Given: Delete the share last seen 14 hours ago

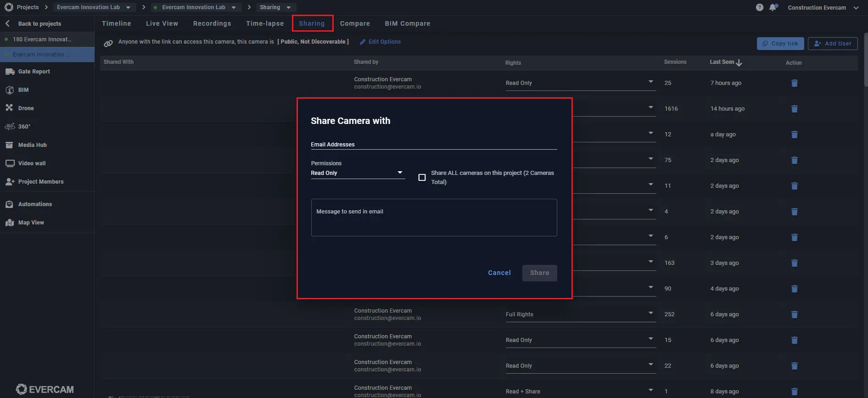Looking at the screenshot, I should [x=795, y=109].
